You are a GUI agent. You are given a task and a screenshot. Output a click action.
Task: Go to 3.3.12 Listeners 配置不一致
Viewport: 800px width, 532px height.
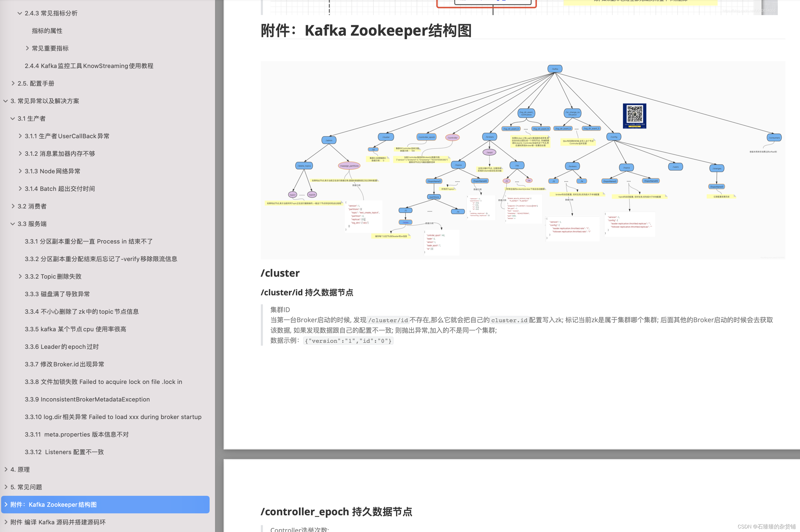(x=64, y=452)
